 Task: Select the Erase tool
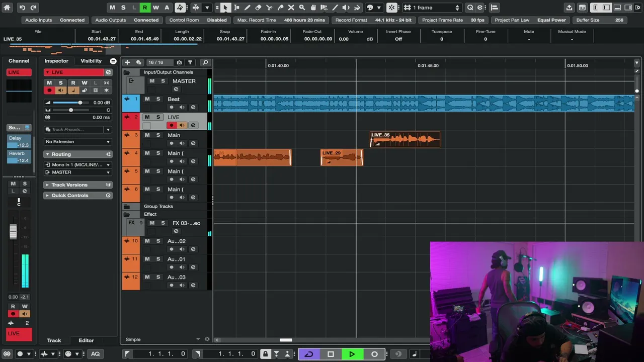click(x=258, y=8)
